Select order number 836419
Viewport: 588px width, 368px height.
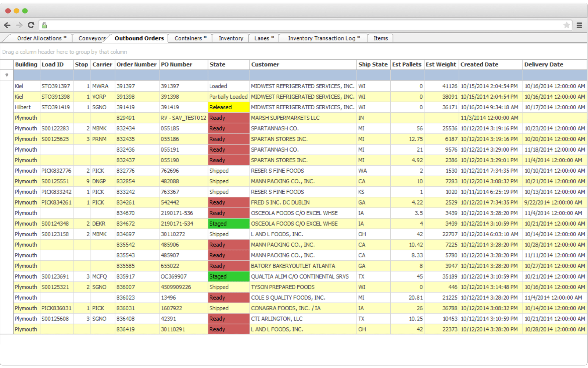pos(137,330)
